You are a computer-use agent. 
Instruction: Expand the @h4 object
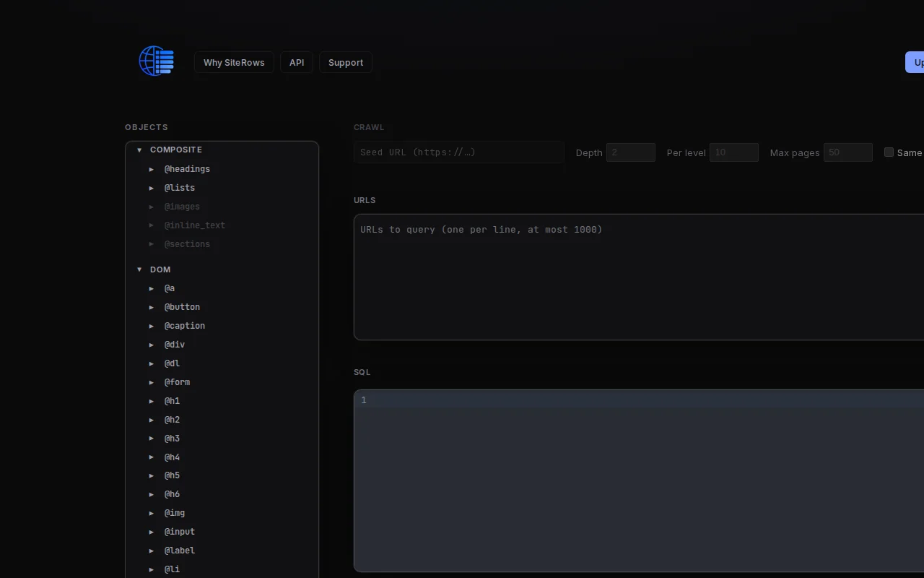pos(152,457)
